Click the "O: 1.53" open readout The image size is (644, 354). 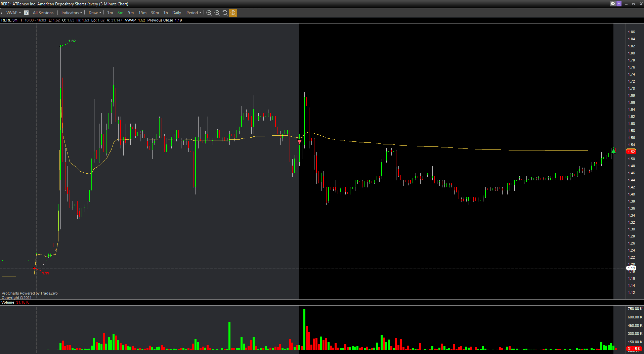tap(69, 20)
